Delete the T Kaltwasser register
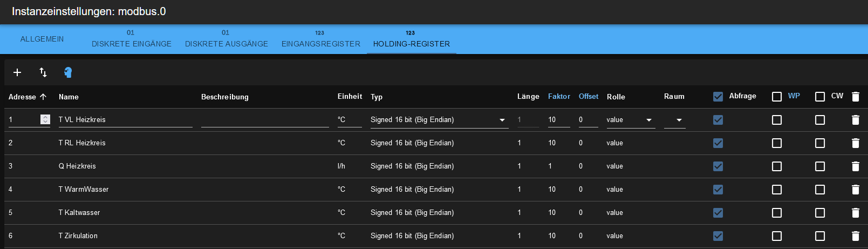 [x=856, y=213]
